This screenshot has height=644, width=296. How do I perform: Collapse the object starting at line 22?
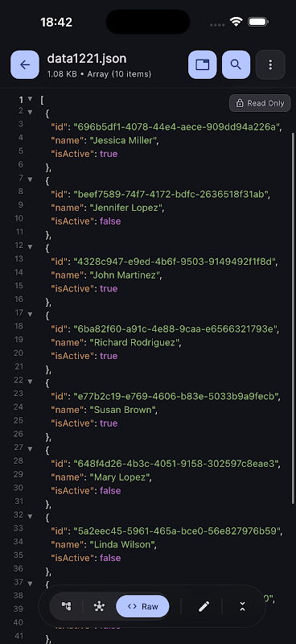point(30,381)
